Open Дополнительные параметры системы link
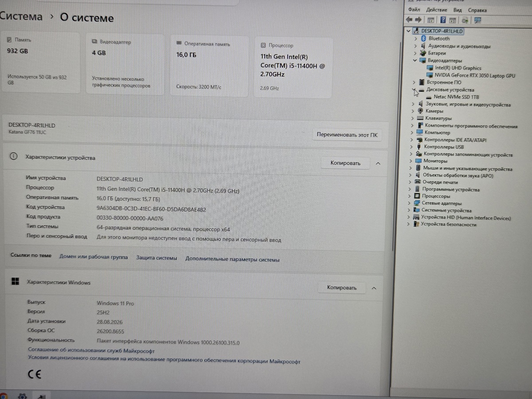This screenshot has width=532, height=399. tap(232, 259)
